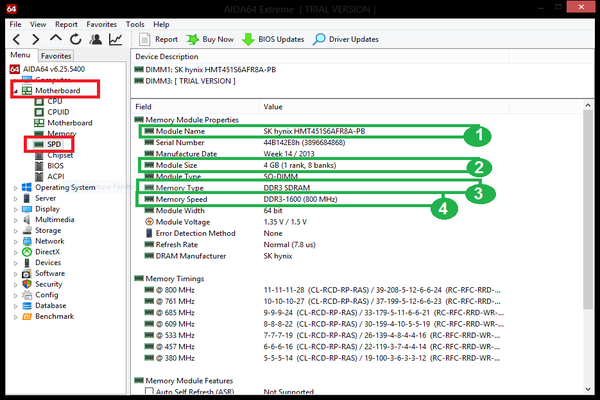The height and width of the screenshot is (400, 600).
Task: Open the Favorites menu
Action: (101, 24)
